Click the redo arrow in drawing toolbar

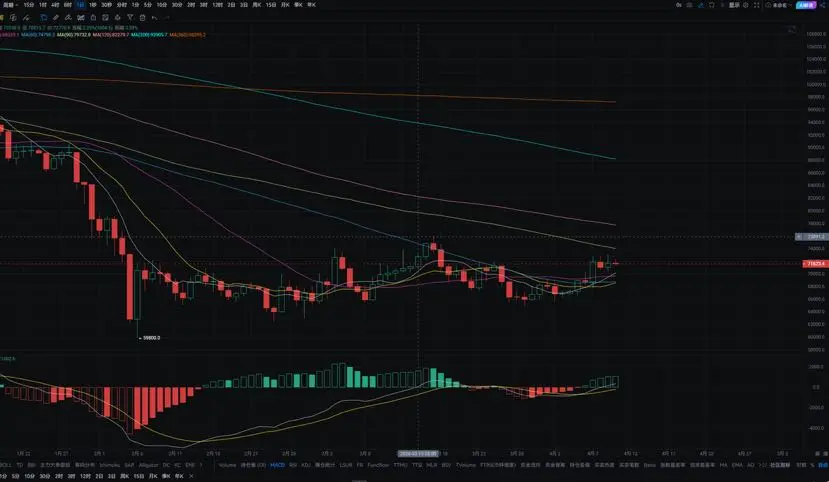coord(167,18)
